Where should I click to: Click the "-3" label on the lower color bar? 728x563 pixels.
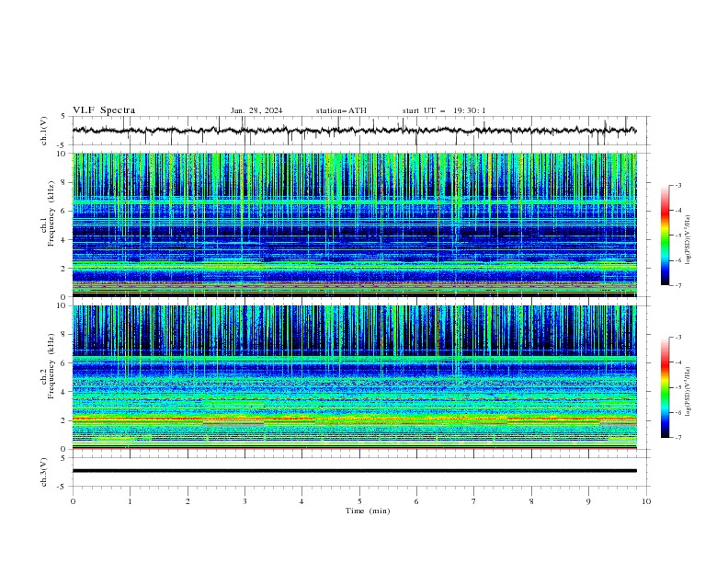pos(677,338)
